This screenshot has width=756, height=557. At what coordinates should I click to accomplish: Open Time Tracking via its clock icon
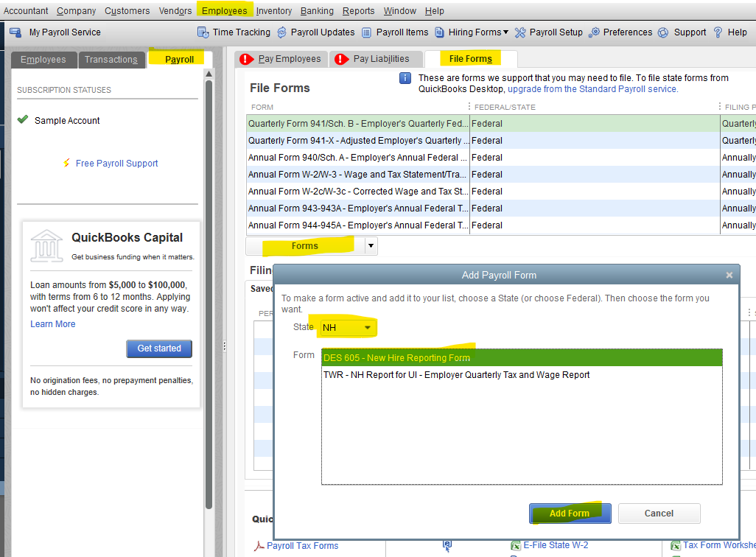pyautogui.click(x=203, y=32)
